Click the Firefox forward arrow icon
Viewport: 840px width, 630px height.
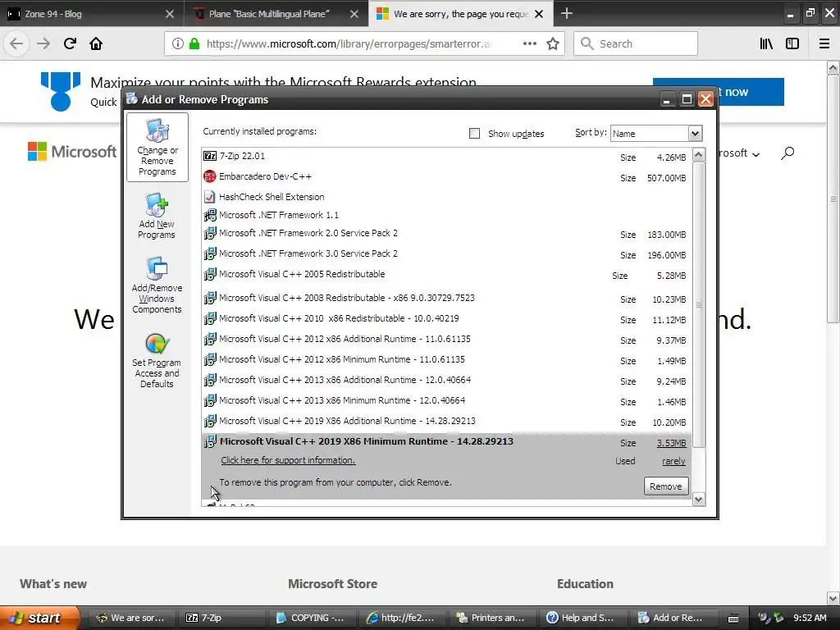click(43, 43)
